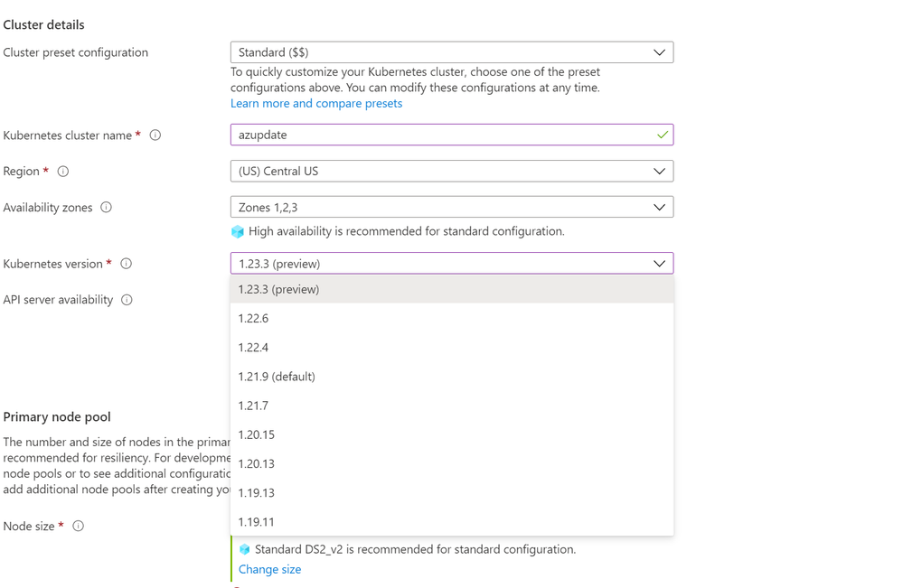Click info icon next to Kubernetes version
Screen dimensions: 903x588
click(127, 264)
